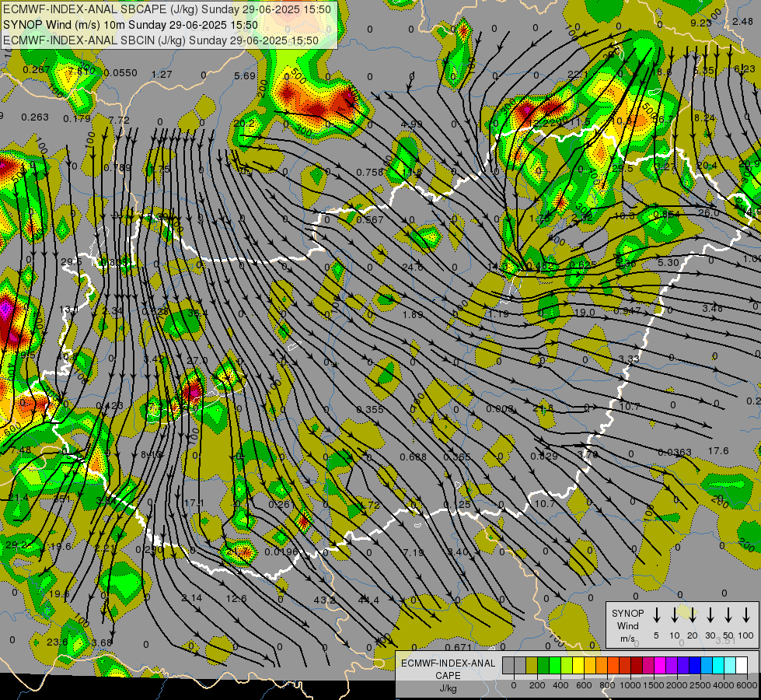Click the 9.23 value on the map
The width and height of the screenshot is (761, 700).
[x=701, y=23]
